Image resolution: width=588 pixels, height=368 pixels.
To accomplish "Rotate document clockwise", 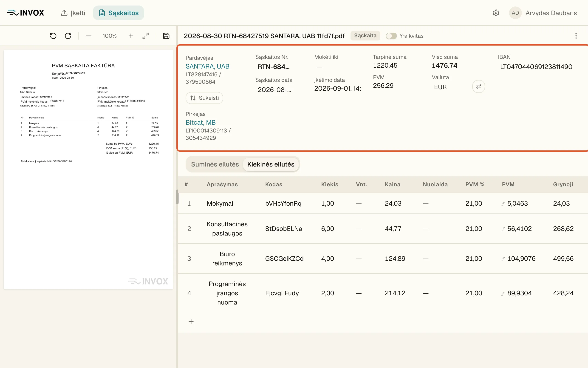I will (68, 36).
